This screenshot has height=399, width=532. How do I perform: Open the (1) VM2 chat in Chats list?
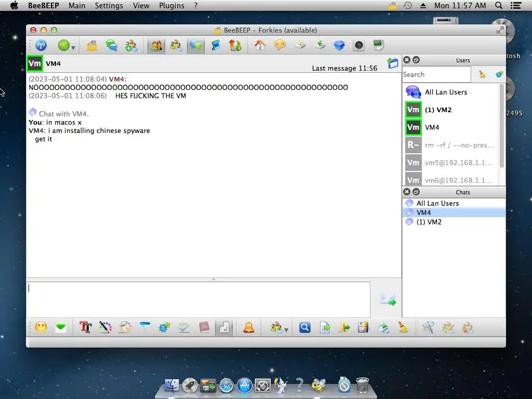[454, 222]
